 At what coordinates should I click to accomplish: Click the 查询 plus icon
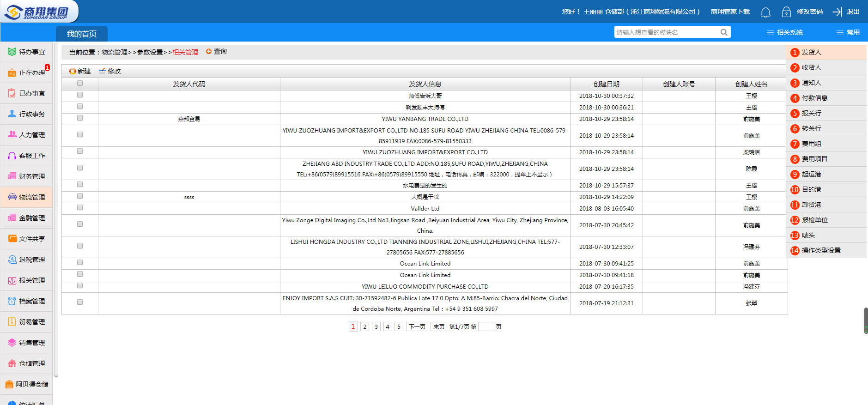pos(209,51)
